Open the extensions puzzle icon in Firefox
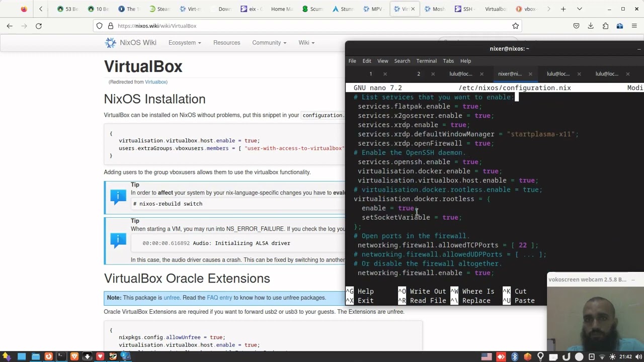 pyautogui.click(x=605, y=26)
